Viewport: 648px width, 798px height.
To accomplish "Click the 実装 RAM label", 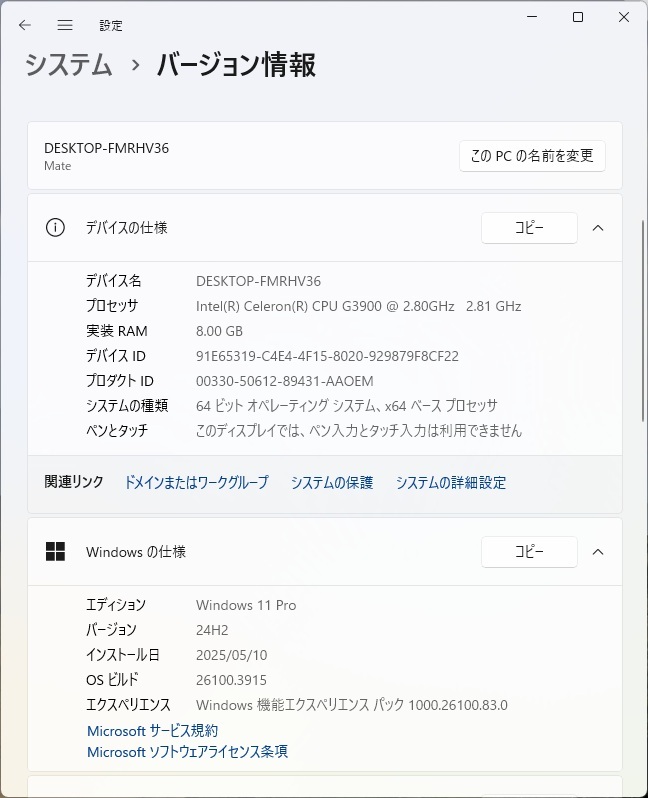I will click(x=117, y=331).
